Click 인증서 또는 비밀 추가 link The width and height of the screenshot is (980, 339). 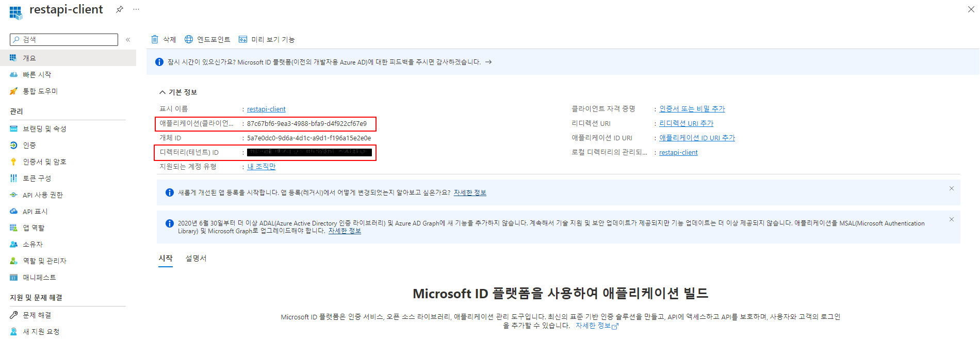pos(692,109)
